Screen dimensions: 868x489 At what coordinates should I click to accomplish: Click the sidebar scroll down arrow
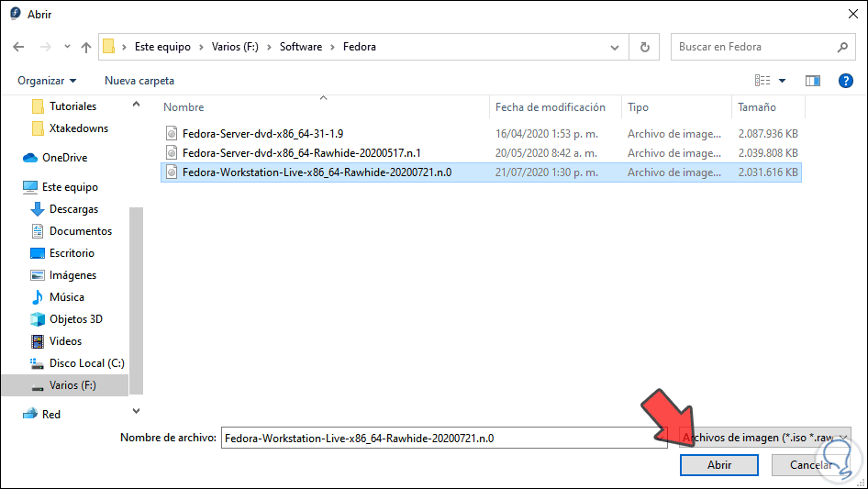coord(136,411)
